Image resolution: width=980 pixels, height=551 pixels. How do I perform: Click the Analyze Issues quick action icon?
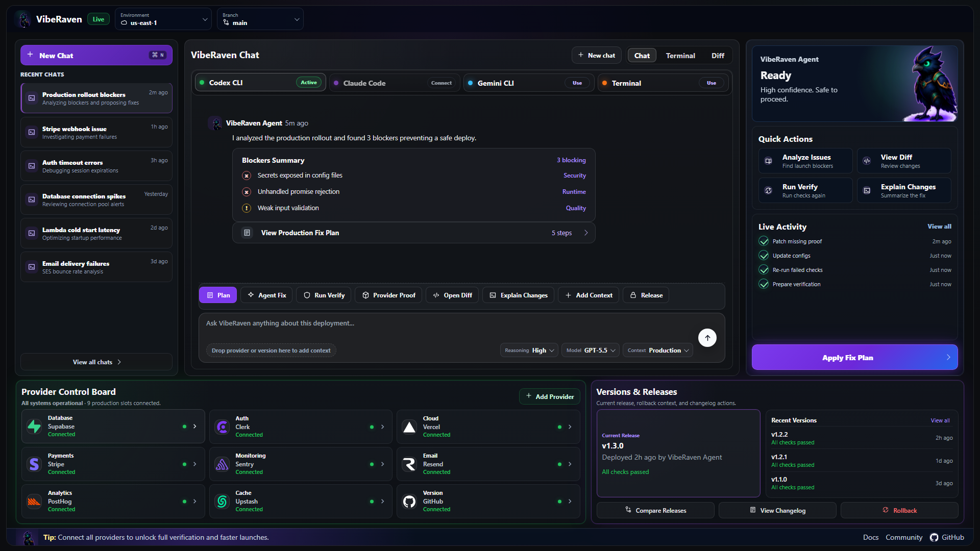(768, 161)
